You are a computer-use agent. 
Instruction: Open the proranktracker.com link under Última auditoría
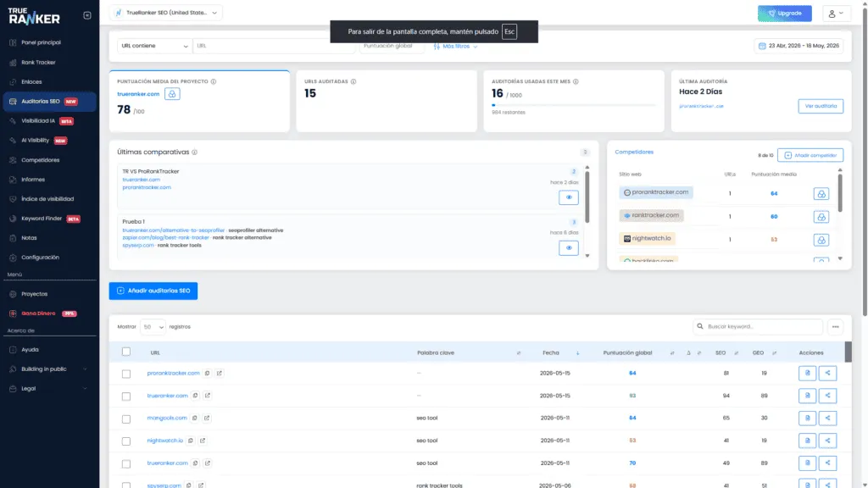pos(701,106)
